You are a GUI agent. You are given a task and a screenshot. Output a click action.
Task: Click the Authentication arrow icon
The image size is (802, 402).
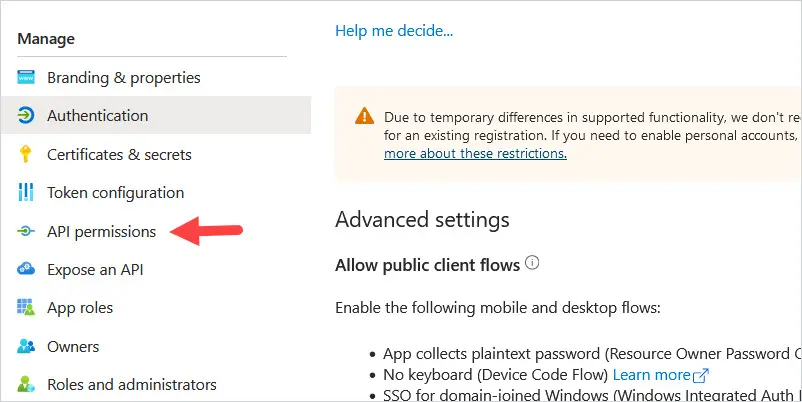26,115
